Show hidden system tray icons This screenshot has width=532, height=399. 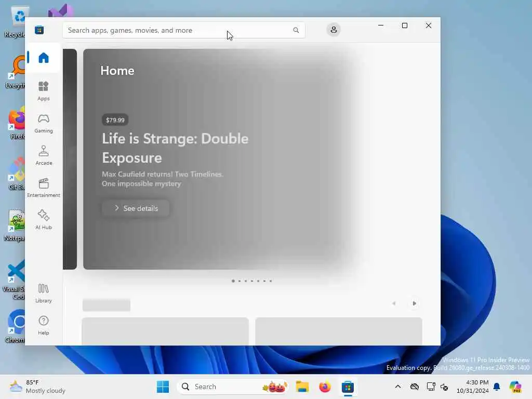398,387
